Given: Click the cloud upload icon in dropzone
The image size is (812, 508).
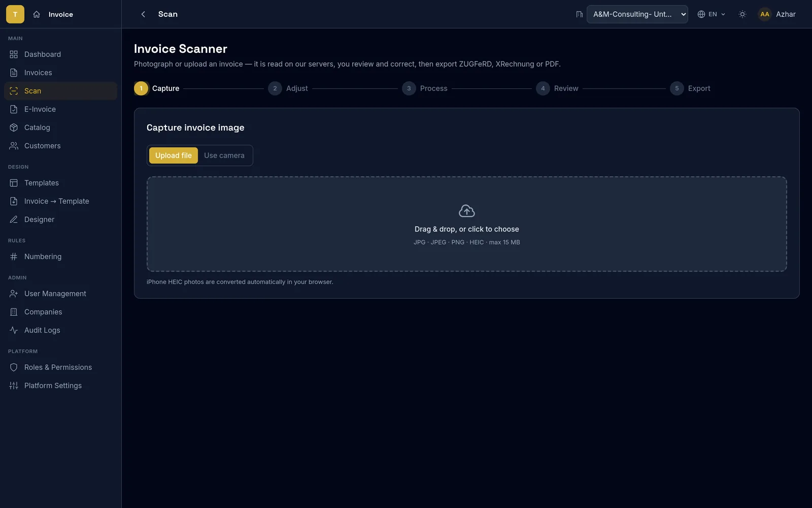Looking at the screenshot, I should coord(467,211).
